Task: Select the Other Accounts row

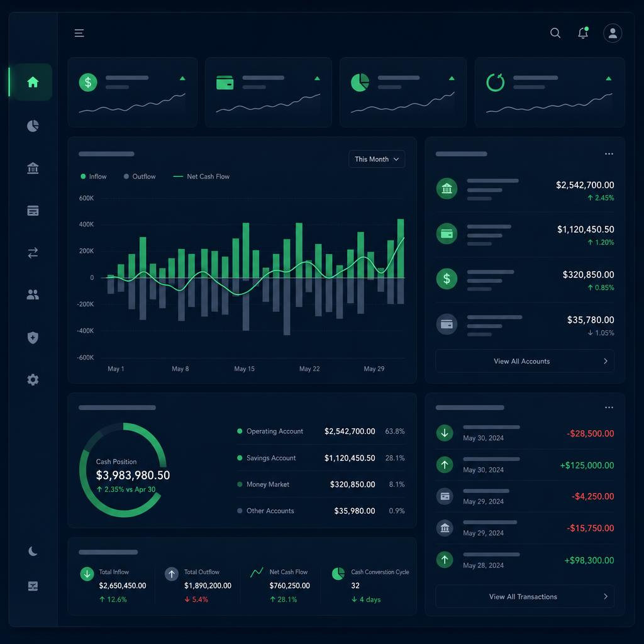Action: pyautogui.click(x=321, y=511)
